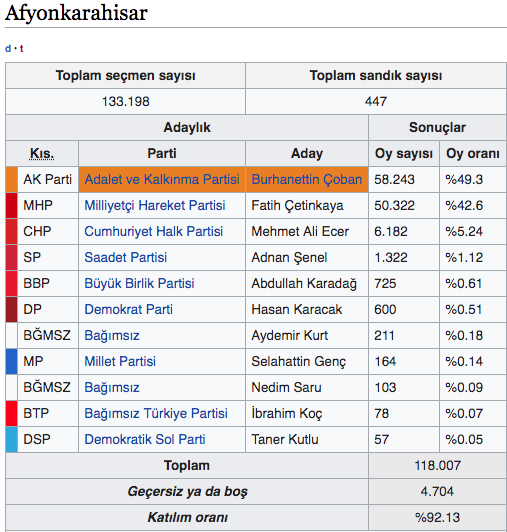Open the Demokrat Parti link
This screenshot has height=532, width=507.
[x=128, y=309]
